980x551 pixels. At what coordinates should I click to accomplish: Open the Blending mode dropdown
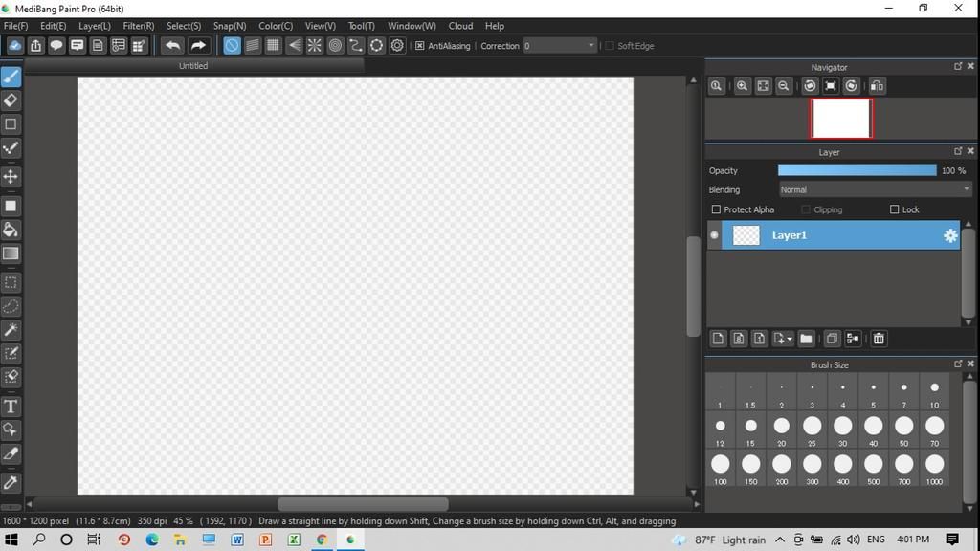tap(875, 190)
